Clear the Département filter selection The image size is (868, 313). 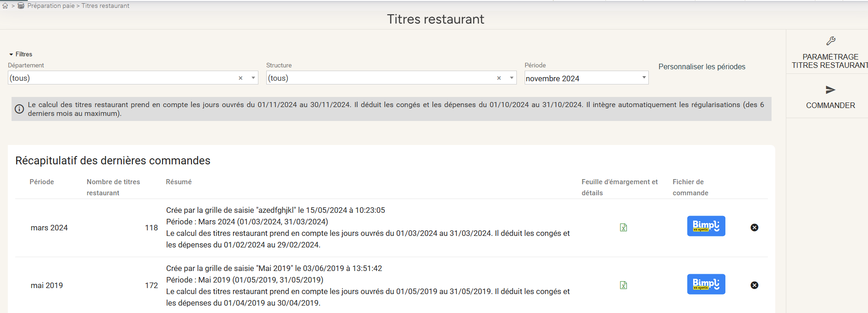pos(240,78)
